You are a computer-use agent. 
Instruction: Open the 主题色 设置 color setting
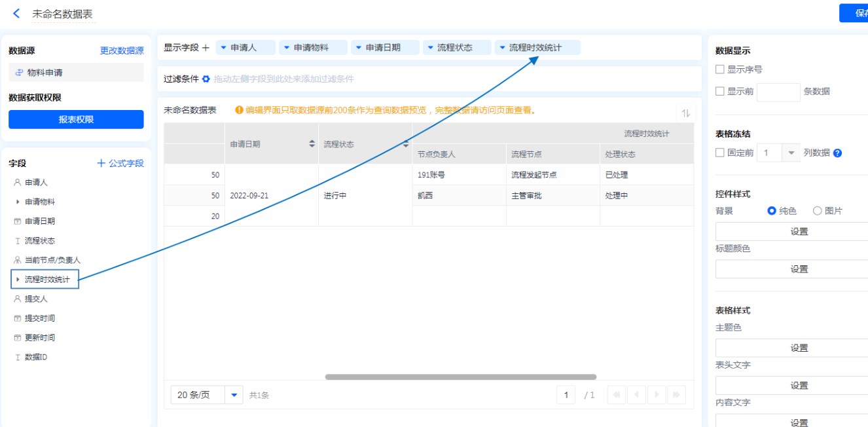coord(799,348)
